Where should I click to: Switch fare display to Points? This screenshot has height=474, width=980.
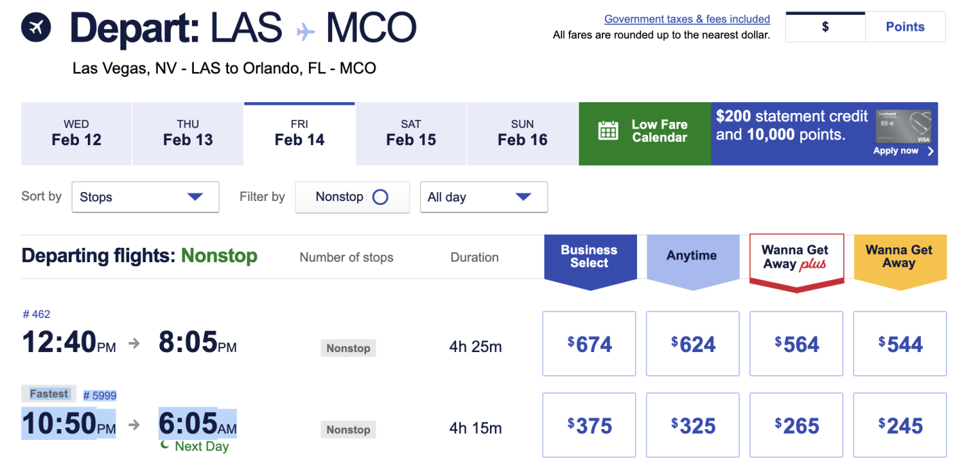[904, 27]
